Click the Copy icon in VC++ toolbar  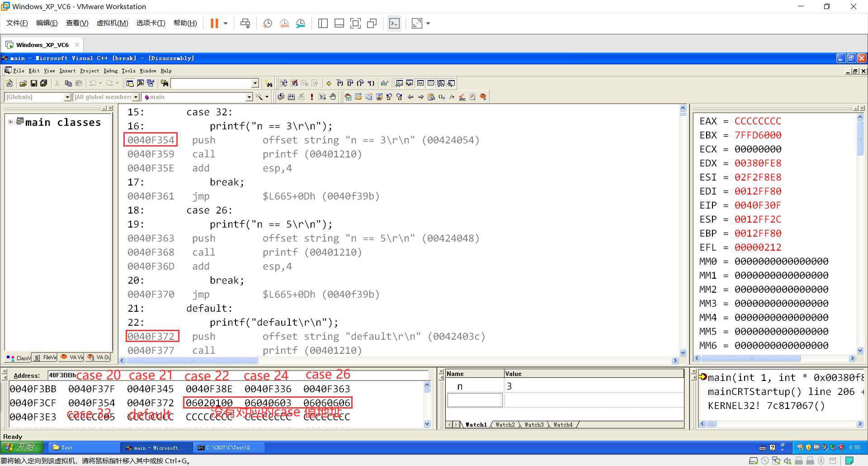click(x=68, y=83)
